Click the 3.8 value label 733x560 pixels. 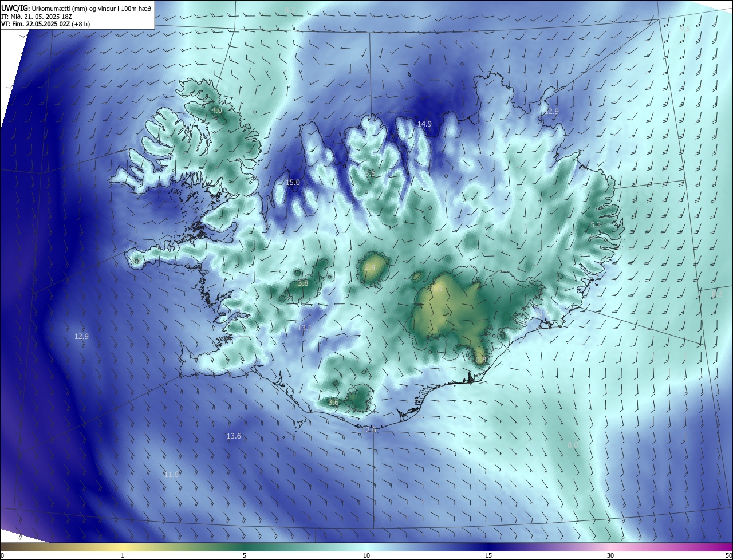pyautogui.click(x=304, y=283)
